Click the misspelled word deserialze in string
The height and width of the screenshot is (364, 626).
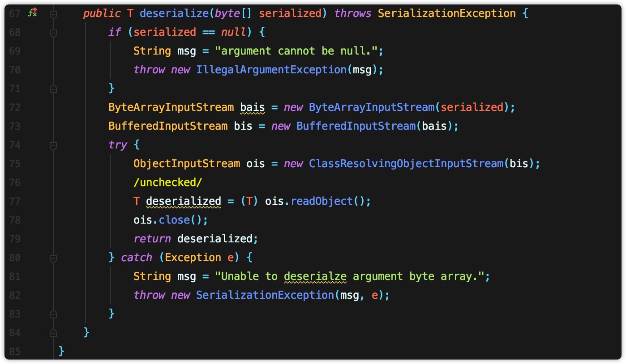pyautogui.click(x=315, y=276)
